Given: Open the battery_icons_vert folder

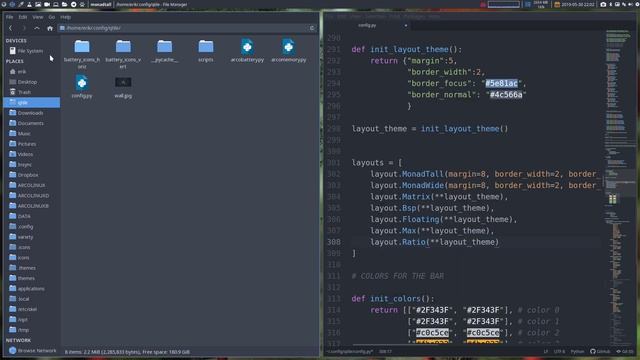Looking at the screenshot, I should tap(123, 53).
